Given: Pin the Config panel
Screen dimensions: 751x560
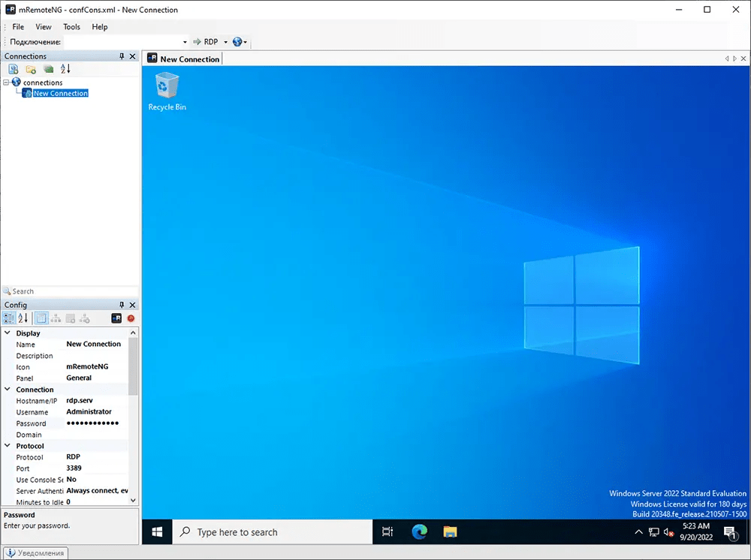Looking at the screenshot, I should point(122,305).
